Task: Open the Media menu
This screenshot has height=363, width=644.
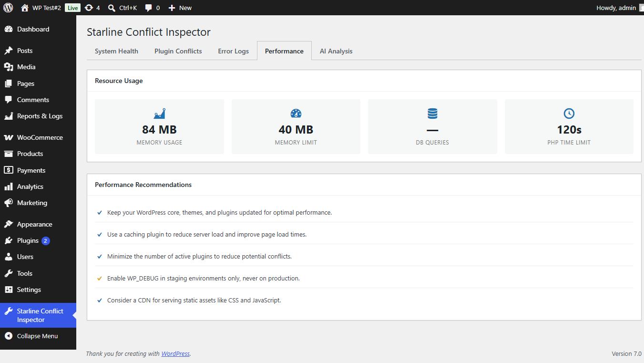Action: (38, 67)
